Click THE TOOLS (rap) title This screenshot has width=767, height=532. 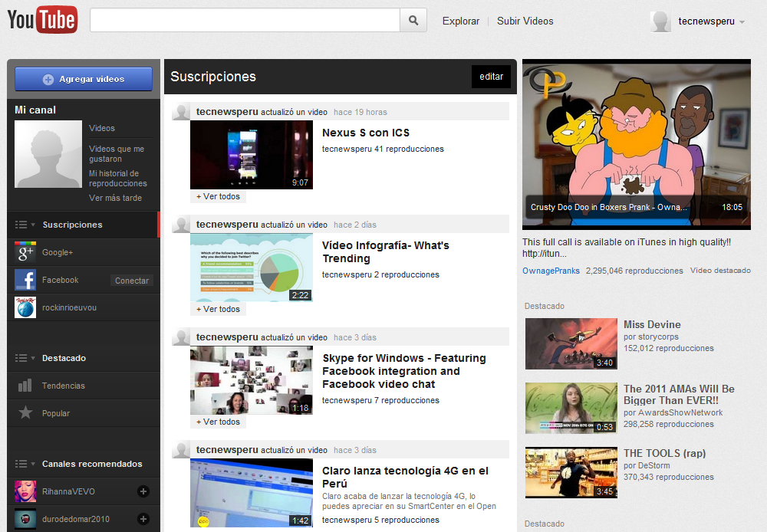664,453
